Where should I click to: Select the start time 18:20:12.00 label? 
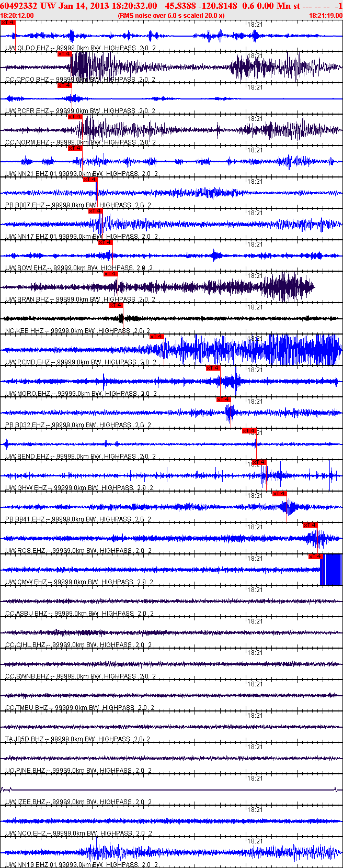click(17, 16)
